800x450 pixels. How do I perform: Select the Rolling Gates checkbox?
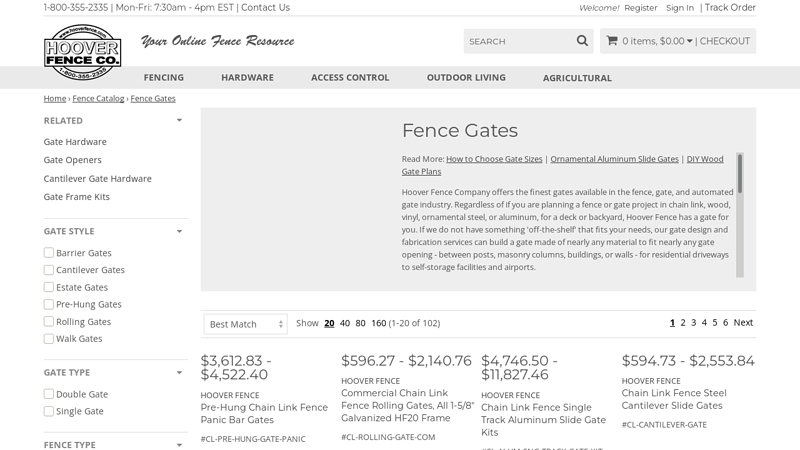coord(49,322)
